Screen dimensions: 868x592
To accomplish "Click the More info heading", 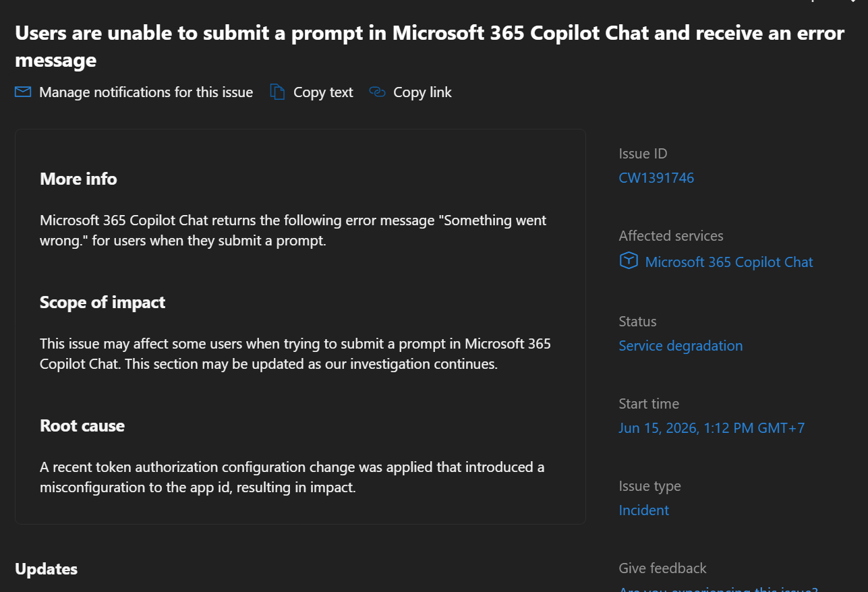I will (78, 179).
